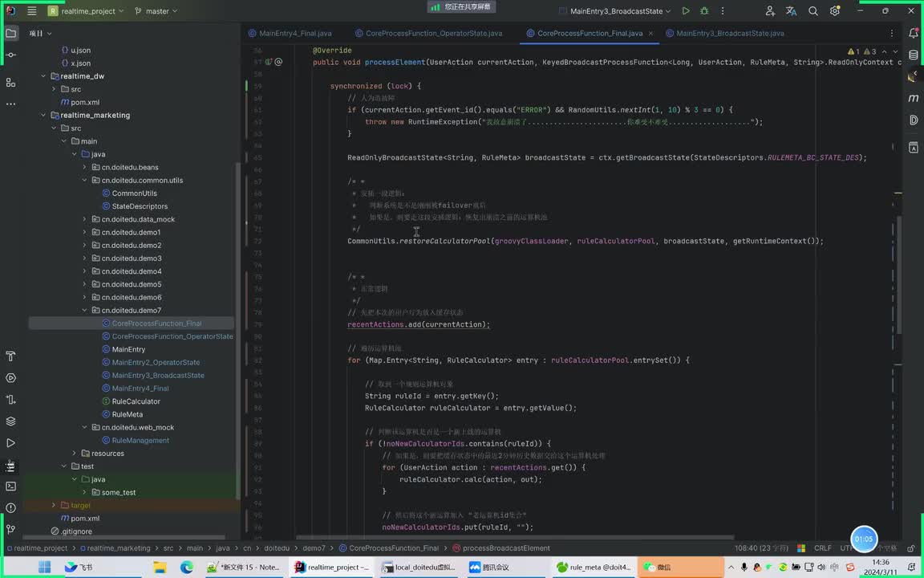Screen dimensions: 924x578
Task: Open Feishu from the taskbar
Action: pyautogui.click(x=79, y=567)
